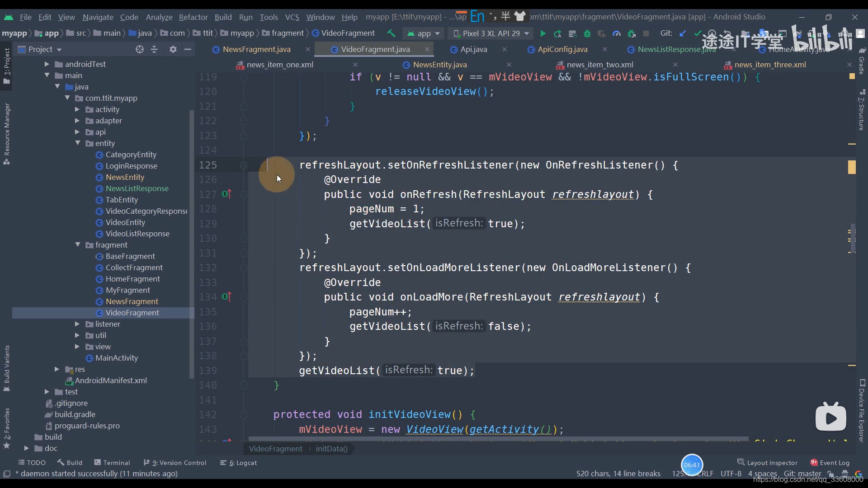Screen dimensions: 868x488
Task: Select VideoListResponse in project tree
Action: pyautogui.click(x=137, y=234)
